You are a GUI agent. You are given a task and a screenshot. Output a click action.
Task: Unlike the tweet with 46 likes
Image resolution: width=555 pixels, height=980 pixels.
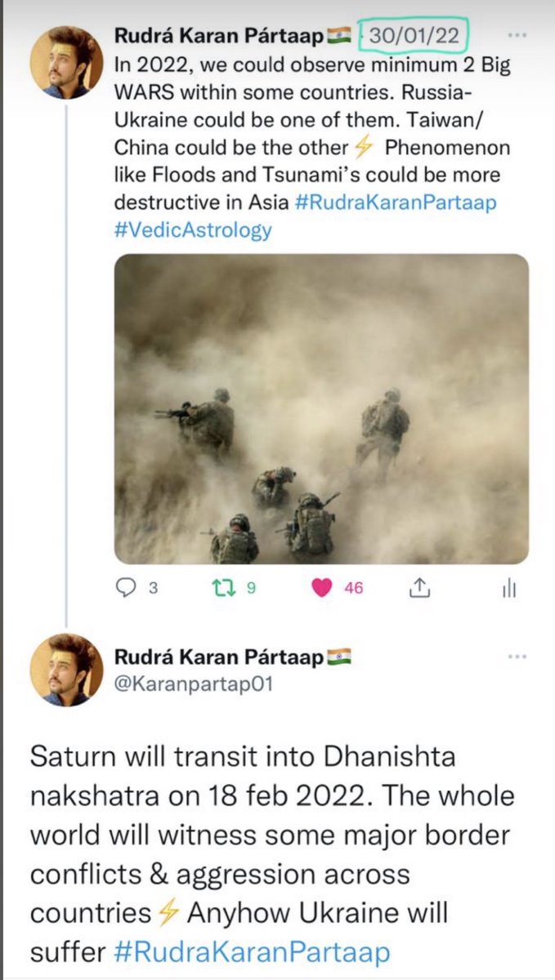[x=324, y=588]
